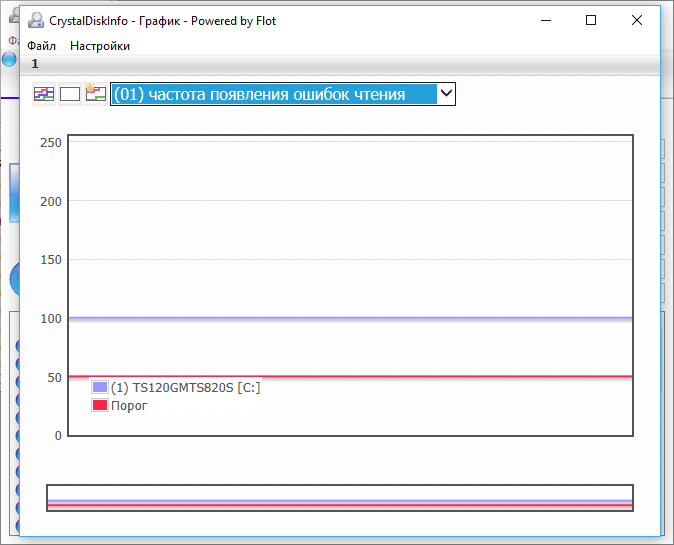Viewport: 674px width, 545px height.
Task: Click legend text (1) TS120GMTS820S [C:]
Action: coord(186,388)
